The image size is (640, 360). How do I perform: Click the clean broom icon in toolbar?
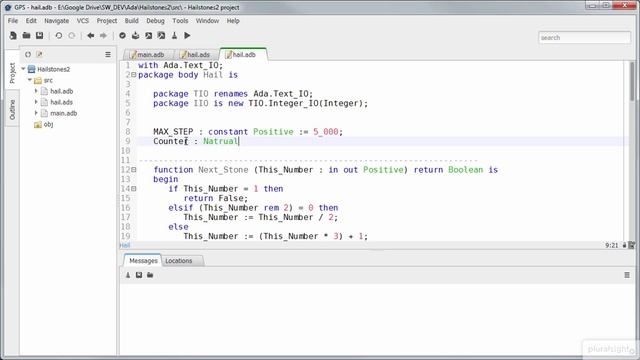coord(174,36)
